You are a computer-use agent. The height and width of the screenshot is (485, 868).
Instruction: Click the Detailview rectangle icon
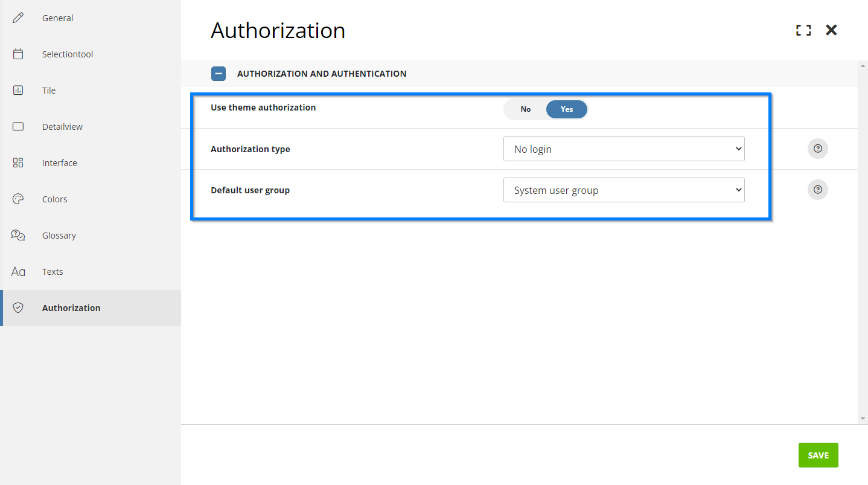[x=18, y=127]
